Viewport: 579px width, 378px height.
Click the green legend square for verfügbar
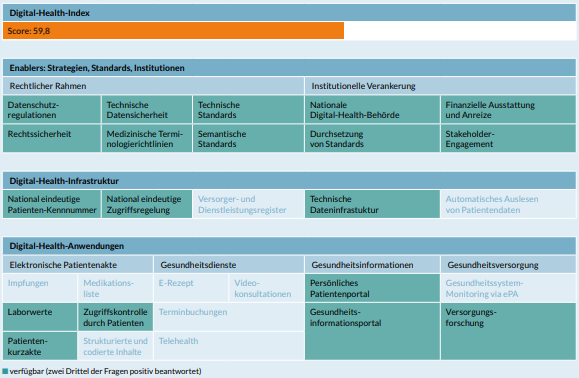(5, 371)
